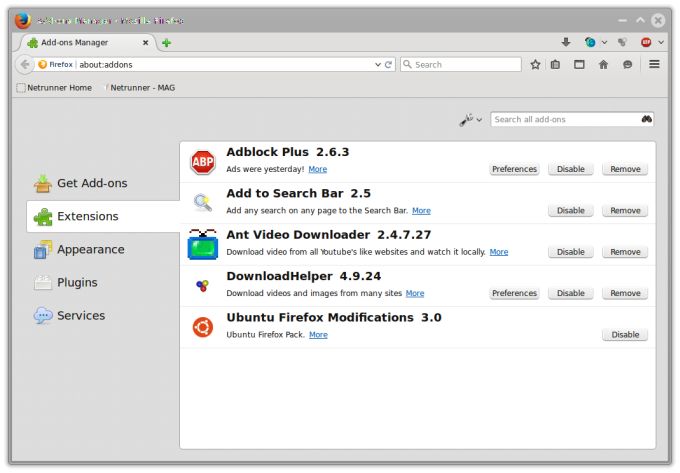Open the address bar history dropdown

pos(378,65)
